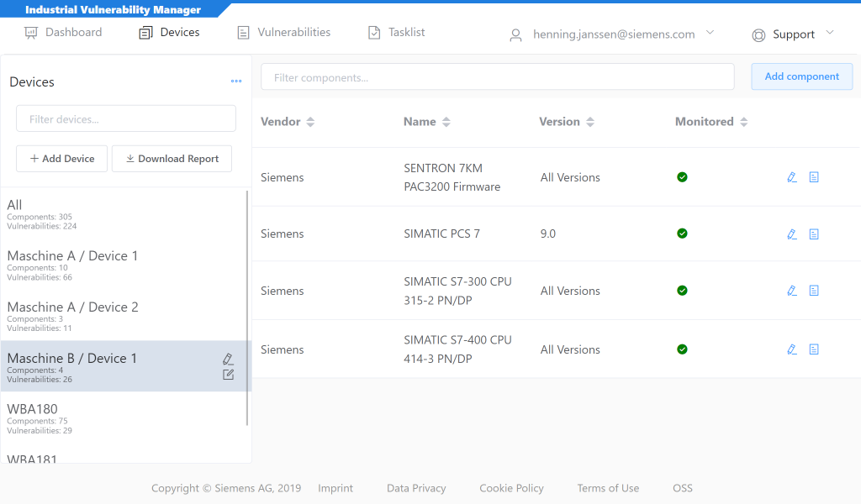Image resolution: width=861 pixels, height=504 pixels.
Task: Click the Tasklist checkmark icon
Action: [x=374, y=33]
